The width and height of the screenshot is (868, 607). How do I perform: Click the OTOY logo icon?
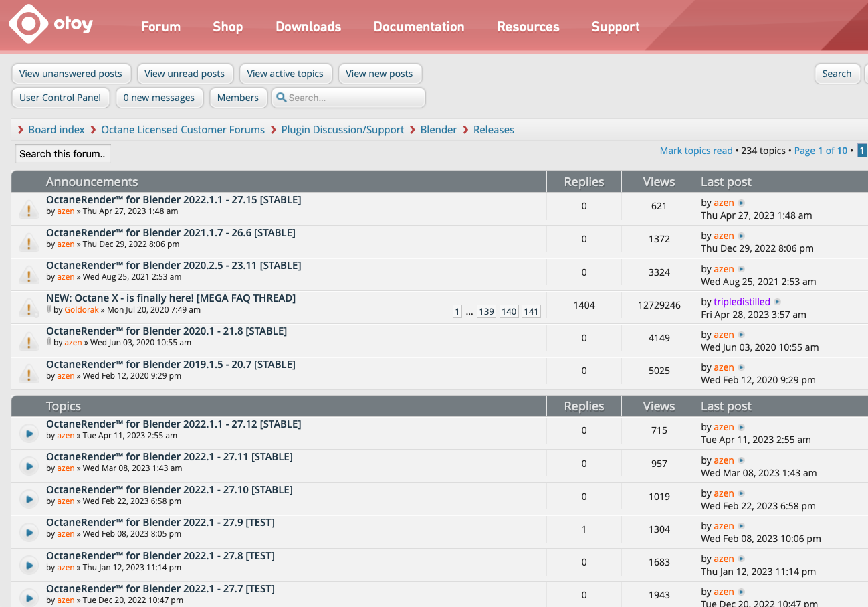(29, 24)
